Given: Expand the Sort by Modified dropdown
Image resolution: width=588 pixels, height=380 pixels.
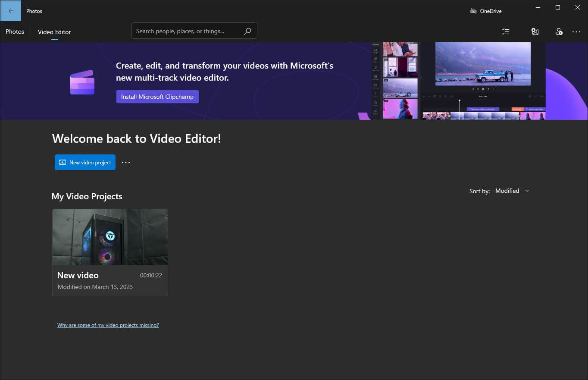Looking at the screenshot, I should point(512,191).
